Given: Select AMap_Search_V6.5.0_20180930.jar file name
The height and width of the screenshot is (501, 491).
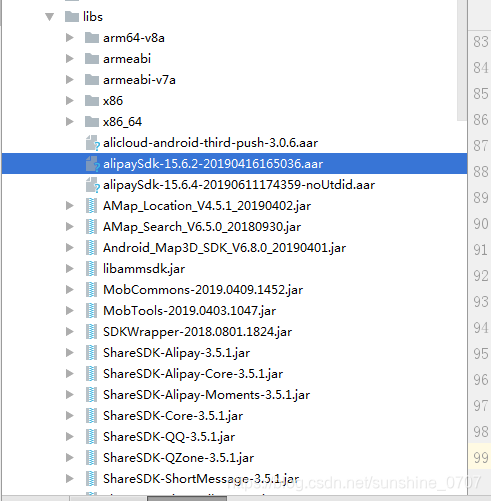Looking at the screenshot, I should pos(202,227).
